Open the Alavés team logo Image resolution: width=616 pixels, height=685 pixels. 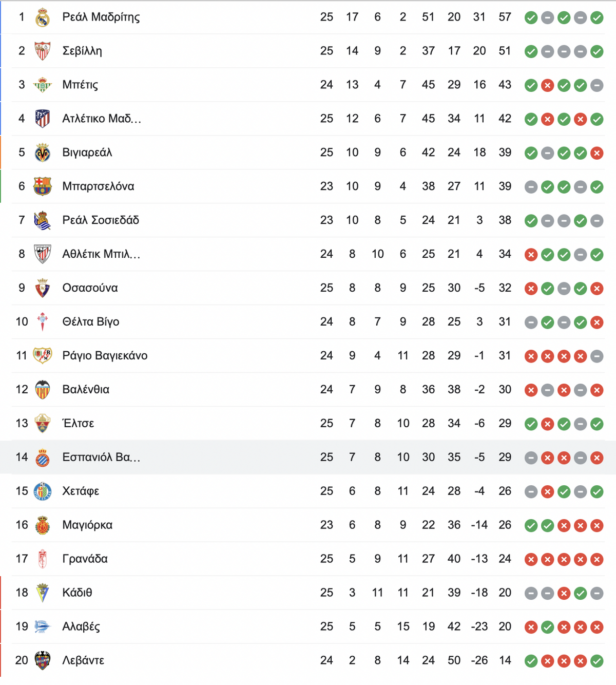point(43,626)
